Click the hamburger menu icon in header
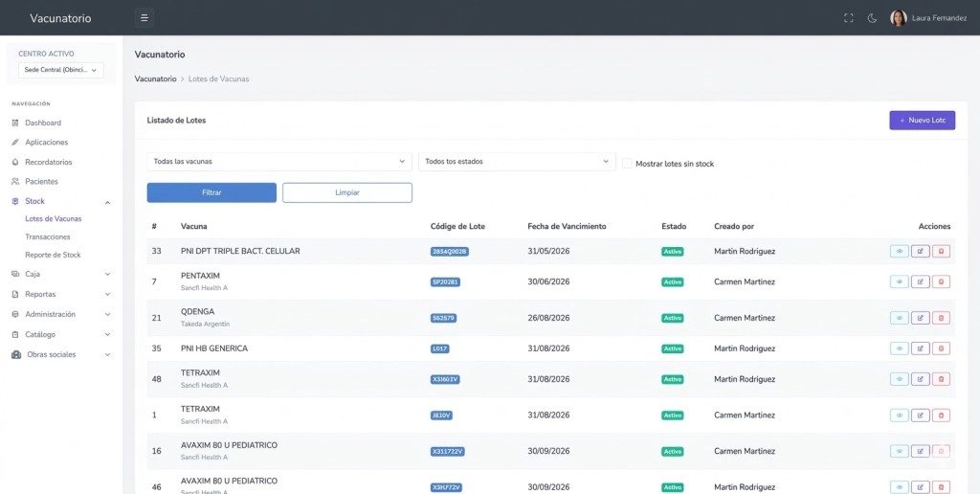The height and width of the screenshot is (494, 980). pyautogui.click(x=144, y=17)
